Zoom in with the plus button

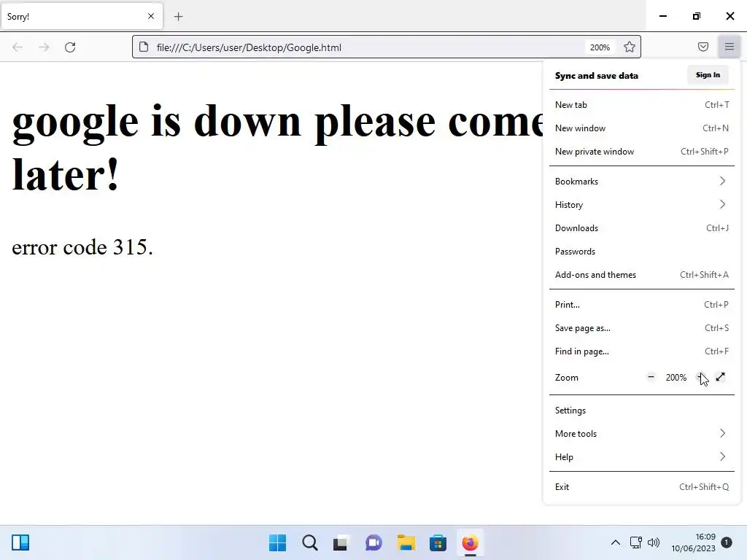pyautogui.click(x=700, y=377)
